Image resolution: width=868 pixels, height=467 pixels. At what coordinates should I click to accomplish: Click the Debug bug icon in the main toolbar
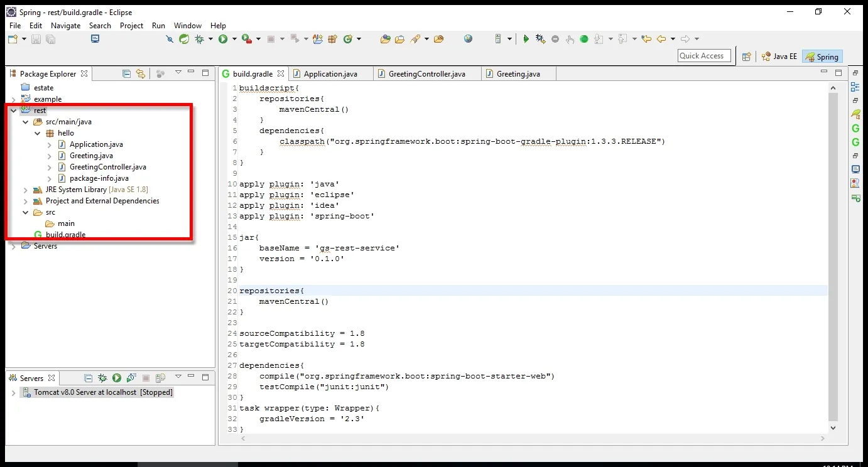200,39
